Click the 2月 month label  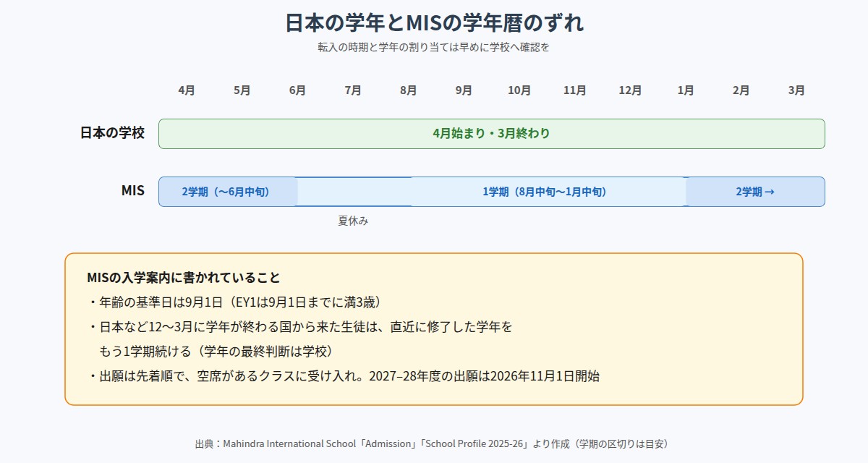(741, 90)
